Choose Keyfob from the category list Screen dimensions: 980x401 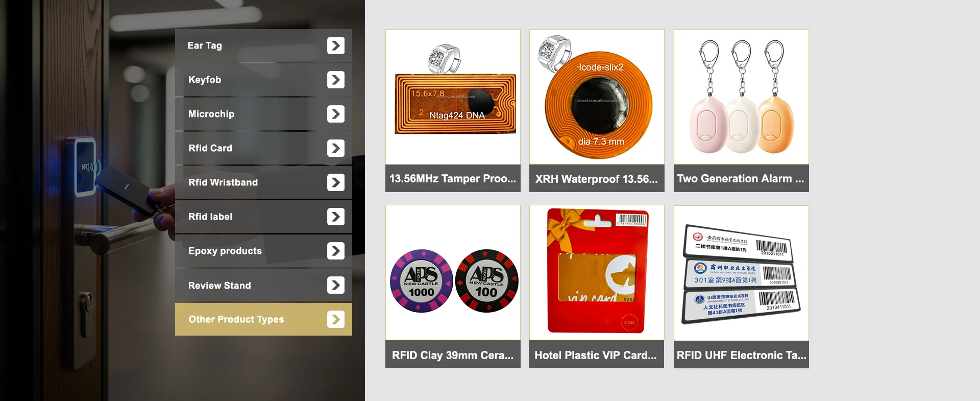(x=263, y=80)
